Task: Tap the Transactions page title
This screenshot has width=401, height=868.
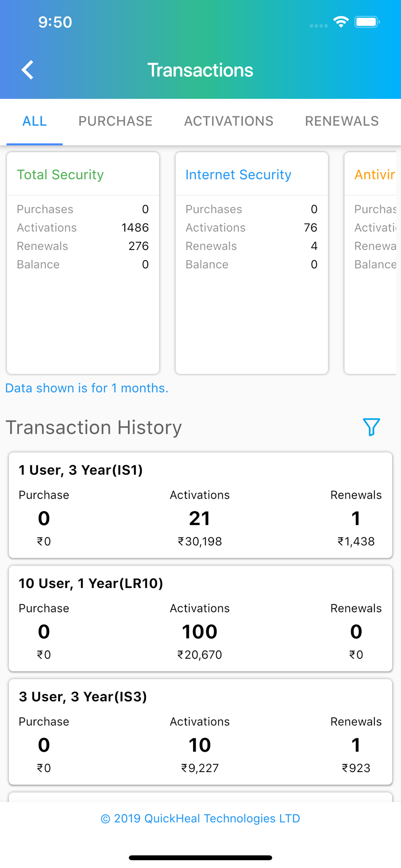Action: [200, 70]
